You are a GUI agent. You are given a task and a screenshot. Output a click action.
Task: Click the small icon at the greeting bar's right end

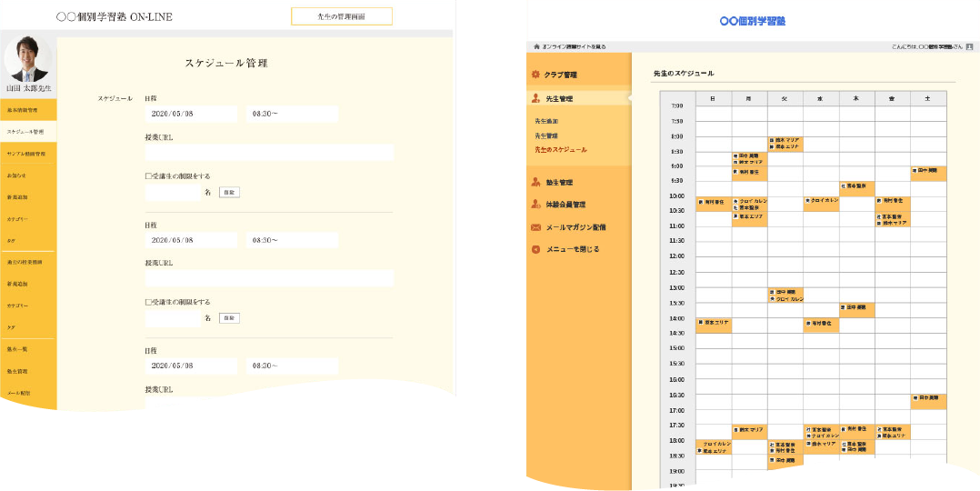[970, 45]
